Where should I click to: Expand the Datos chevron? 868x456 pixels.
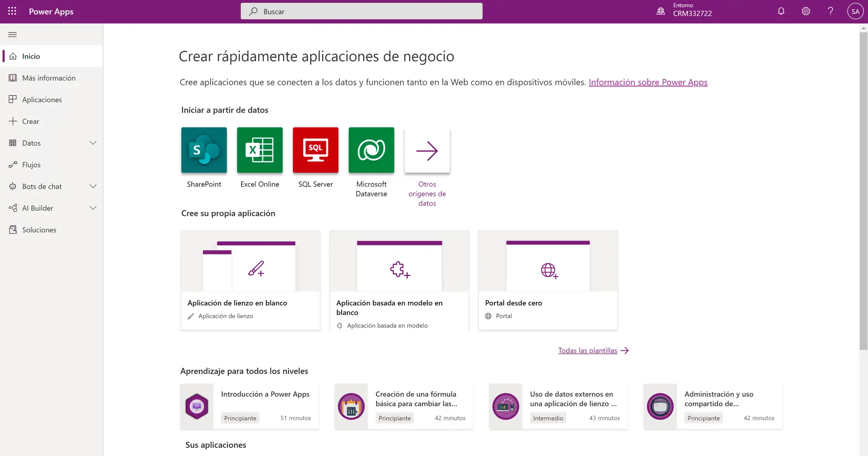[x=93, y=143]
